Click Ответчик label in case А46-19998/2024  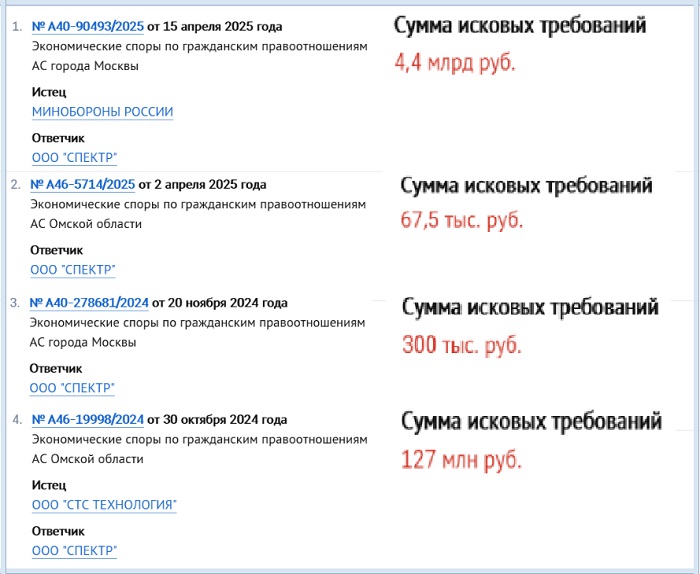coord(58,531)
